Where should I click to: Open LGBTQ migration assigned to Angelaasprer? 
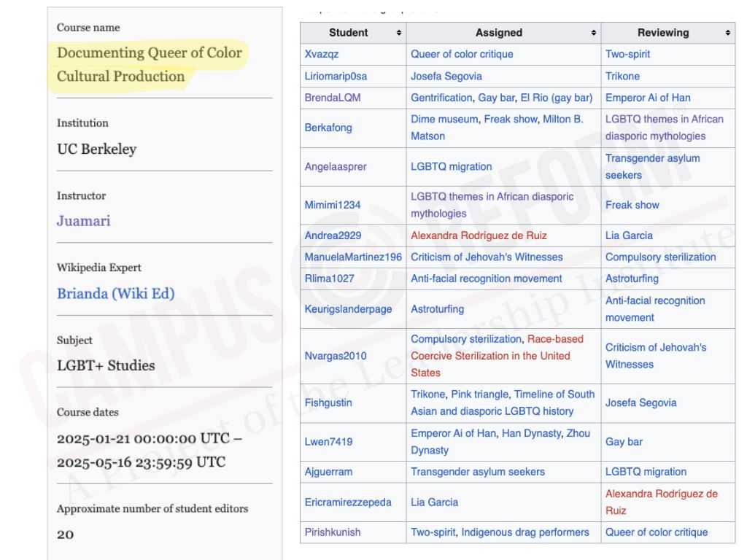pos(451,167)
